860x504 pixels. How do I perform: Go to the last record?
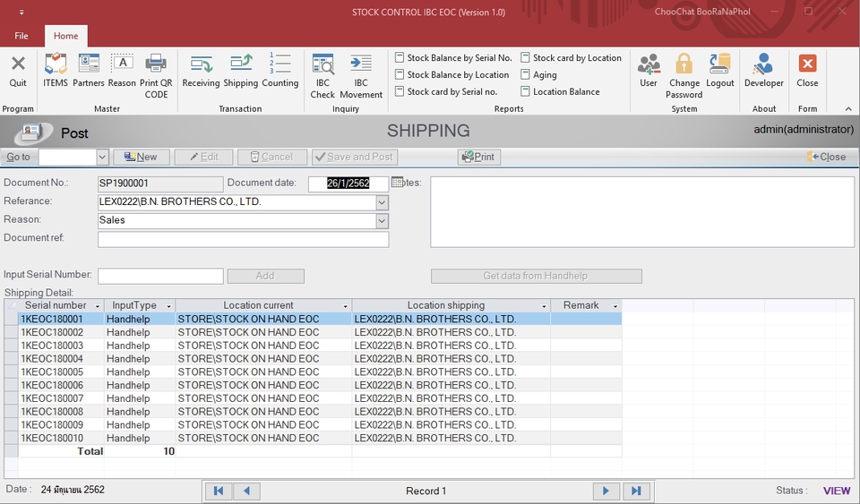[x=636, y=491]
